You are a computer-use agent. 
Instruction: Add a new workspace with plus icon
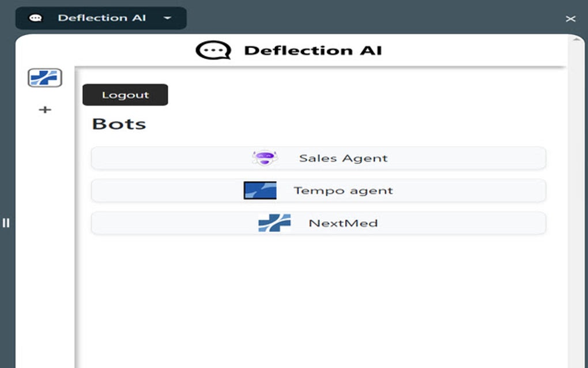point(45,110)
